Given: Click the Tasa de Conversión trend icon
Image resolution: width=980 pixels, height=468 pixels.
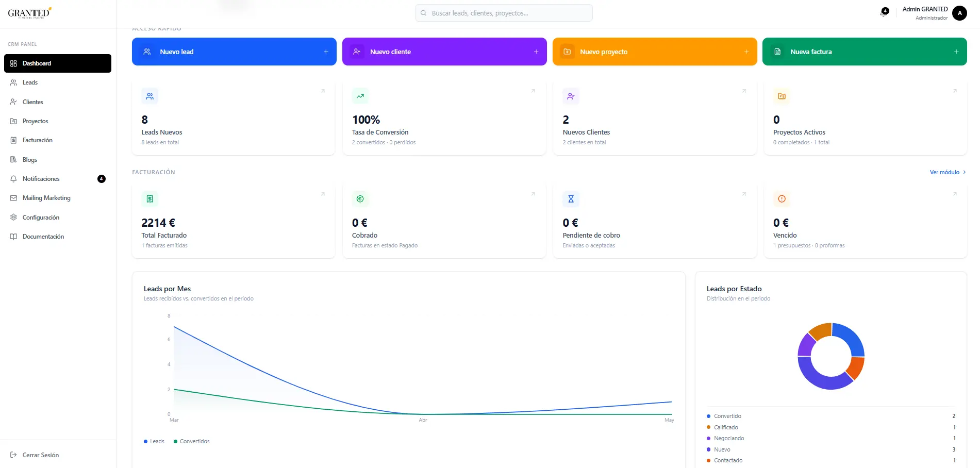Looking at the screenshot, I should 360,96.
